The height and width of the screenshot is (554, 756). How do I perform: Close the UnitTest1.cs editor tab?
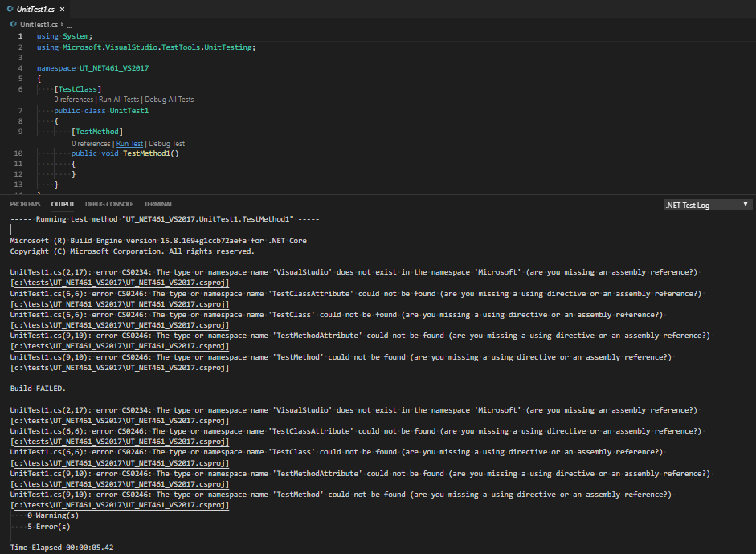pyautogui.click(x=62, y=9)
